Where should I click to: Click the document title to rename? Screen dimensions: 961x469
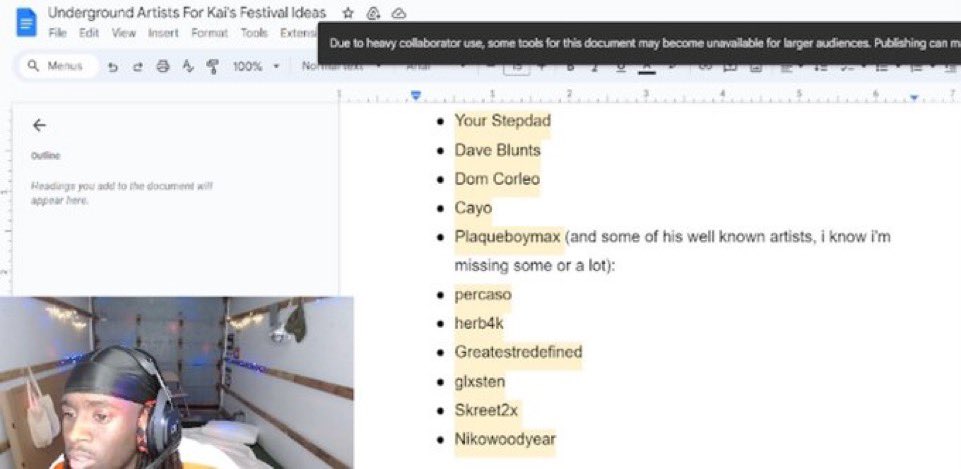pyautogui.click(x=187, y=13)
